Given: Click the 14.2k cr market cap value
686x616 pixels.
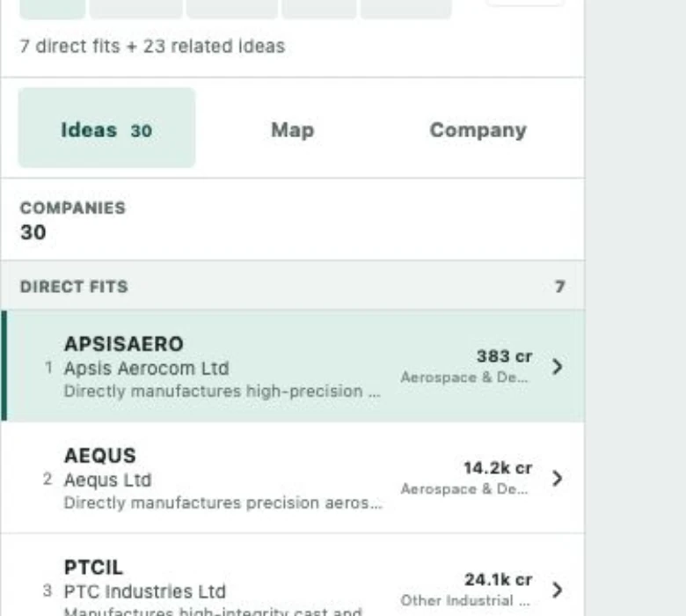Looking at the screenshot, I should (498, 468).
